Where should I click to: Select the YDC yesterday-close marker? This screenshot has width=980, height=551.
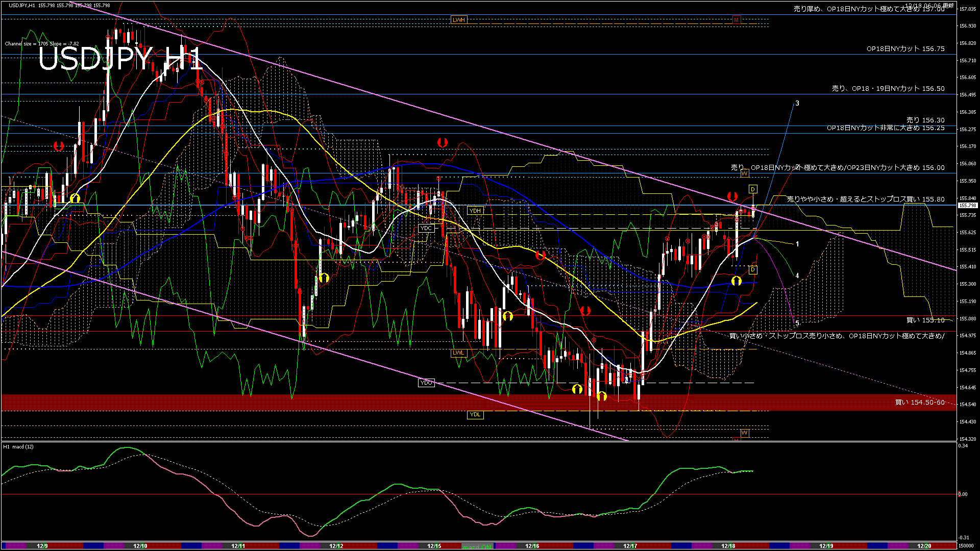[426, 228]
